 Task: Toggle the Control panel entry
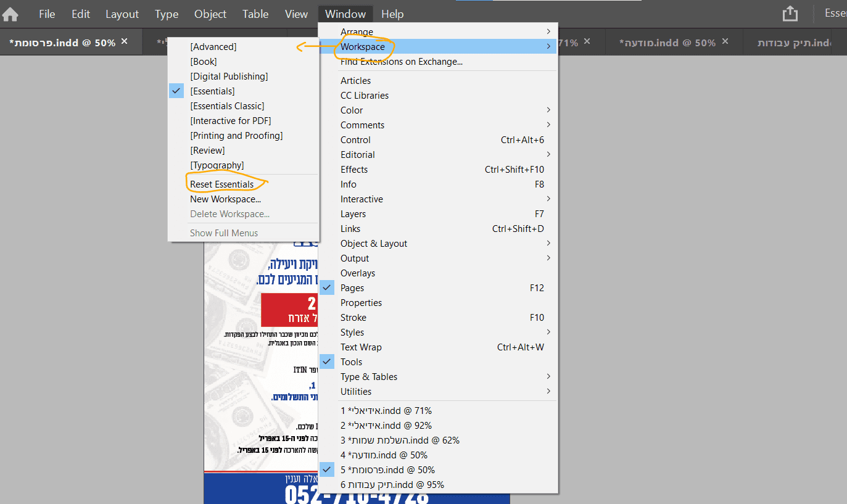click(438, 140)
